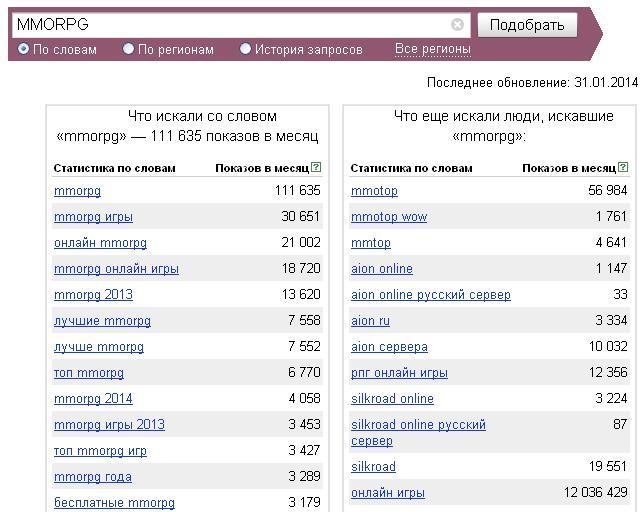Open the 'mmorpg' keyword link
The height and width of the screenshot is (512, 643).
click(78, 191)
